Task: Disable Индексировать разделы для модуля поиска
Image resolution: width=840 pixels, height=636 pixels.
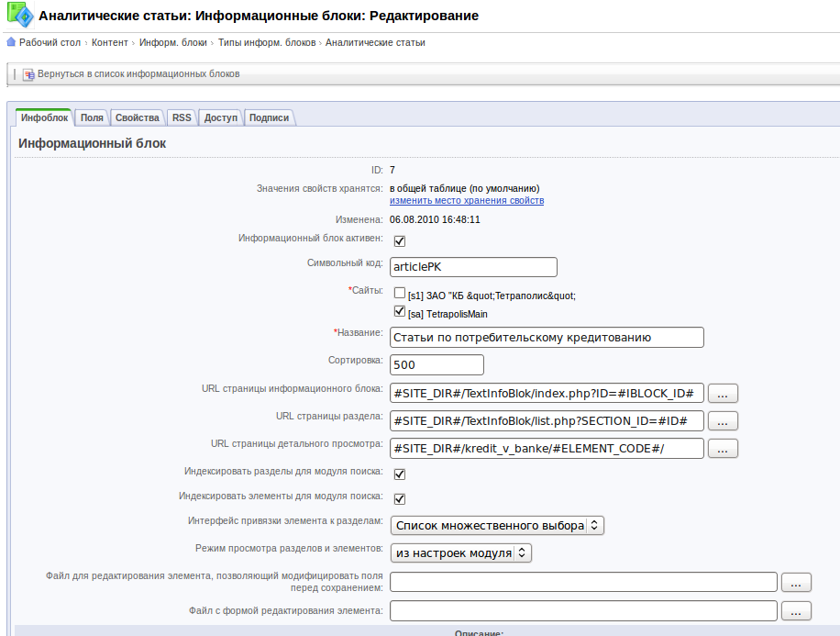Action: tap(399, 474)
